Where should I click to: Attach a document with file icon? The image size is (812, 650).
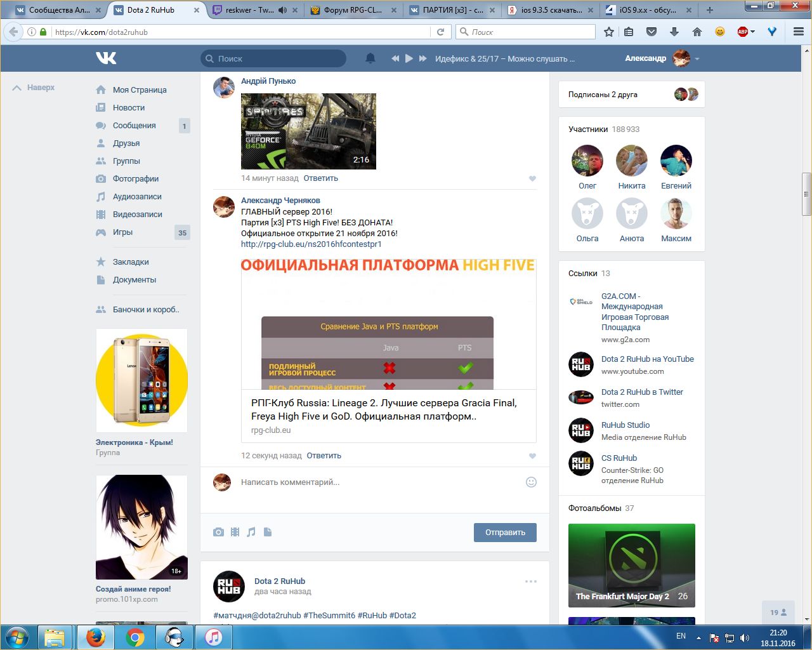pyautogui.click(x=268, y=532)
